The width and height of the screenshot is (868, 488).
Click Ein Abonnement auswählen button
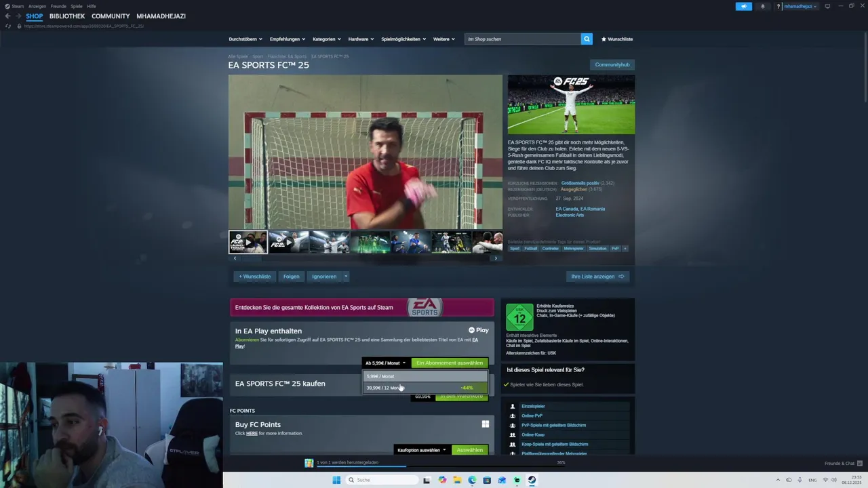click(x=450, y=363)
